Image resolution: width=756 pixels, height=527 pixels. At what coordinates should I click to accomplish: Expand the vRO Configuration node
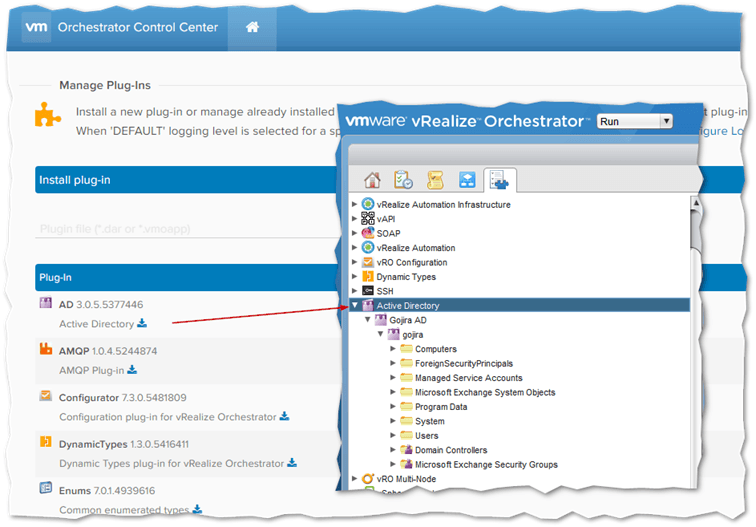354,262
